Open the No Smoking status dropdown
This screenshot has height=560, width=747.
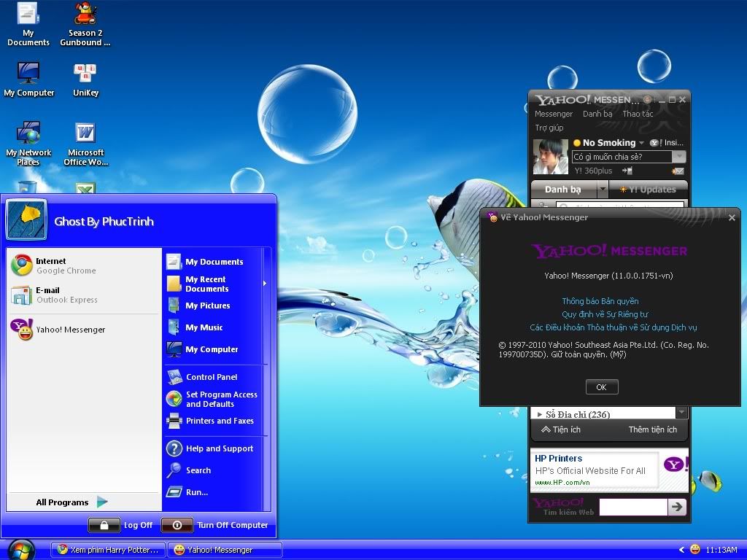pos(641,143)
